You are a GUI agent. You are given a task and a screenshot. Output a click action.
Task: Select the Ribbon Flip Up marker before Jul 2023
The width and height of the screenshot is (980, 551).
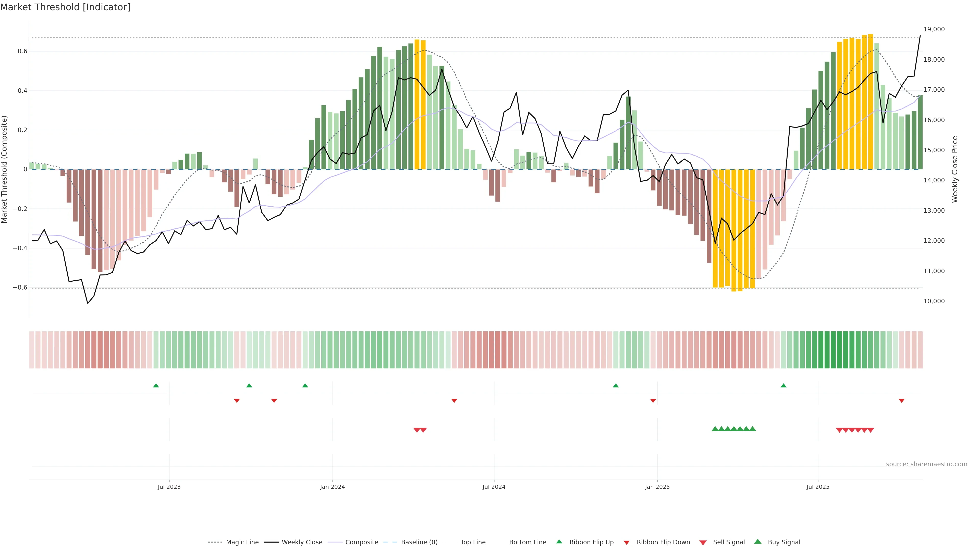pyautogui.click(x=156, y=386)
